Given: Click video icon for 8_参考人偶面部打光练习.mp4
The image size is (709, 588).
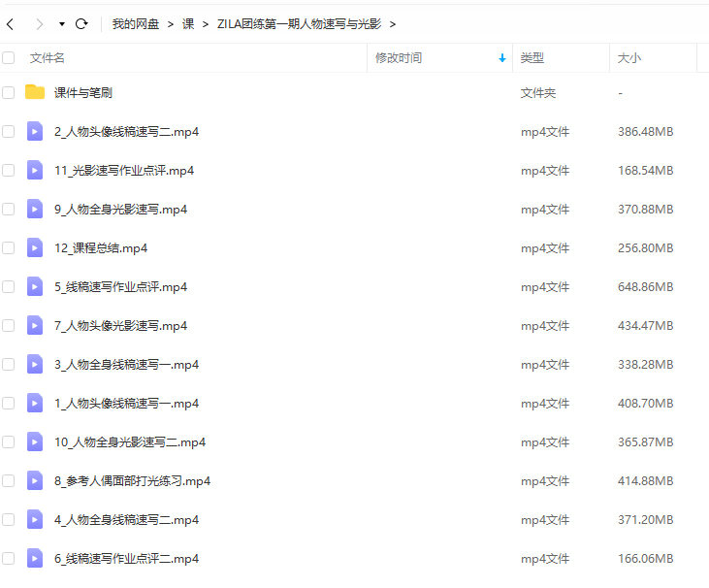Looking at the screenshot, I should (35, 481).
